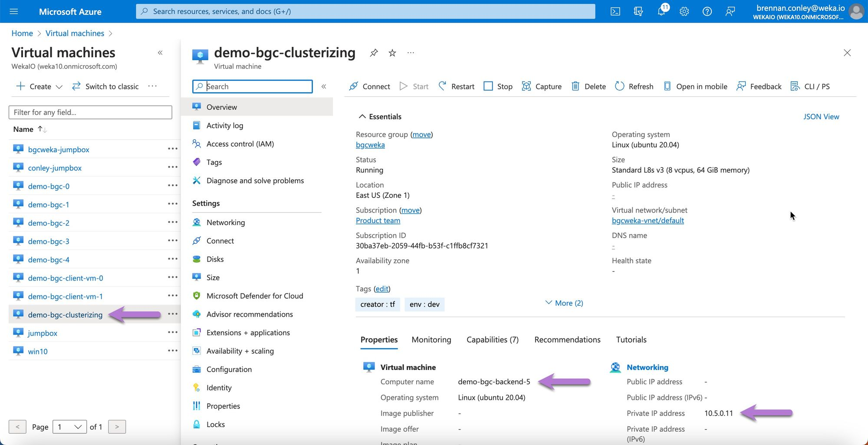Open the hamburger portal menu
868x445 pixels.
(14, 12)
